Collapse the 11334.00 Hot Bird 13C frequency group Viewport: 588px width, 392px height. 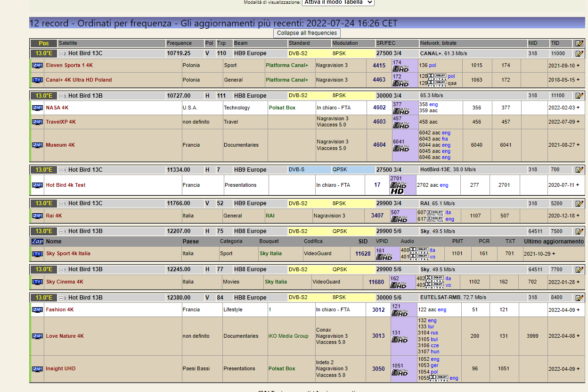pos(61,170)
